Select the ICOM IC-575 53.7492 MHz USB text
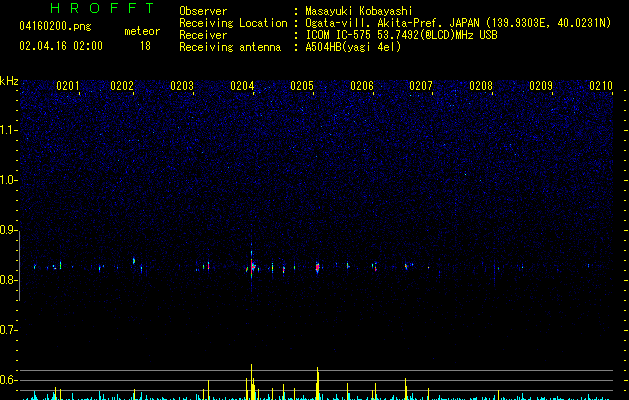629x400 pixels. coord(401,35)
